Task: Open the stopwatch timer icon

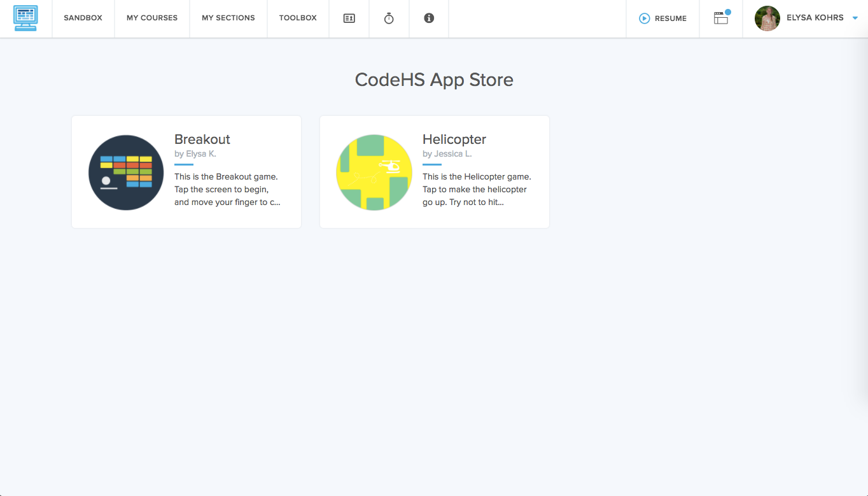Action: click(389, 18)
